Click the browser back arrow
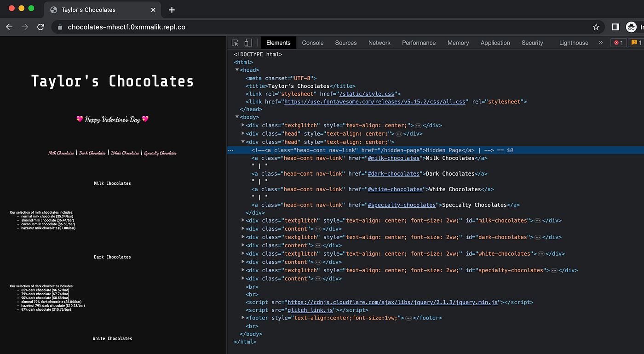The width and height of the screenshot is (644, 354). tap(9, 27)
